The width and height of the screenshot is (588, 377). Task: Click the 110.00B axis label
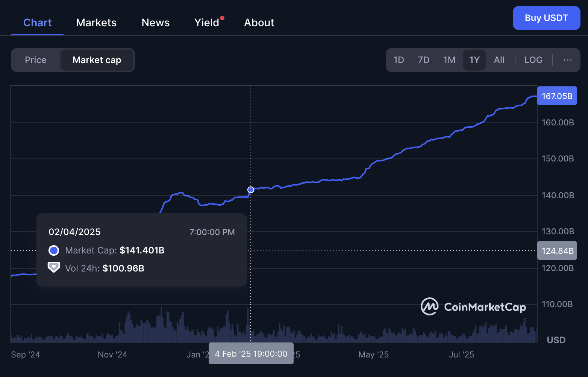click(x=557, y=304)
